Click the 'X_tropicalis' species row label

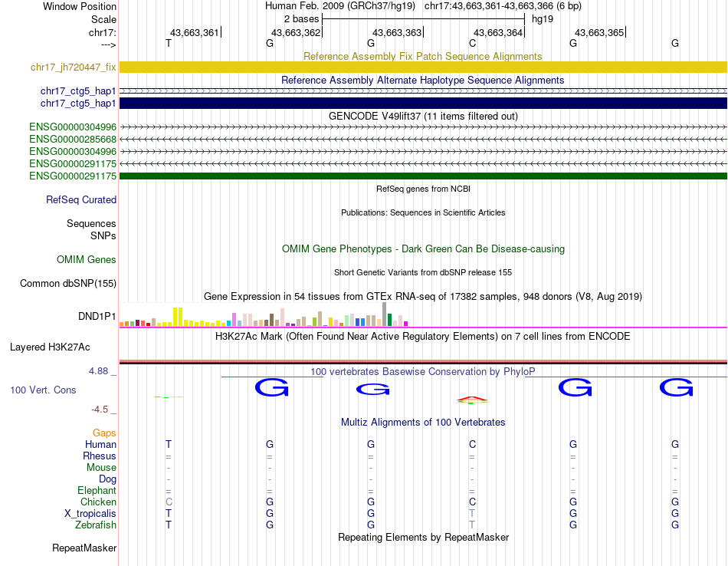[90, 514]
